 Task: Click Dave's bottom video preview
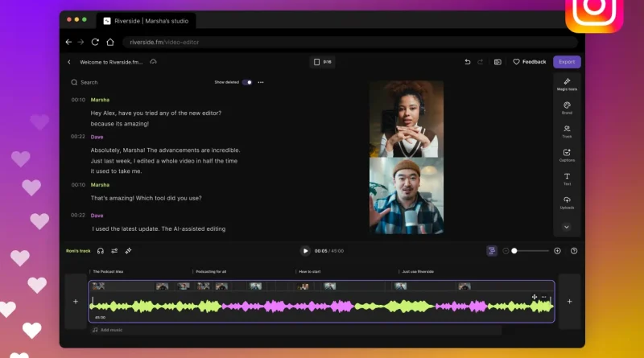[407, 195]
